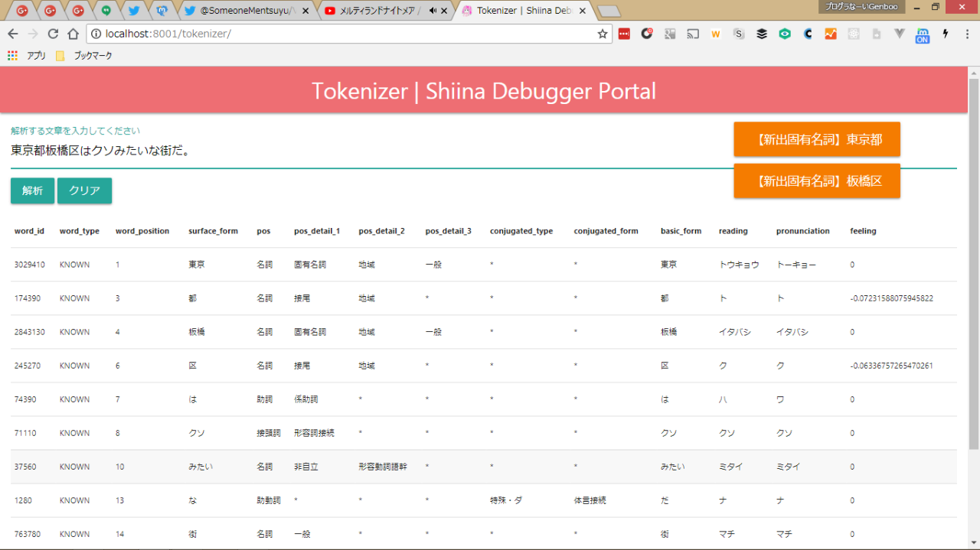The image size is (980, 550).
Task: Mute the audio on the YouTube tab
Action: click(x=433, y=11)
